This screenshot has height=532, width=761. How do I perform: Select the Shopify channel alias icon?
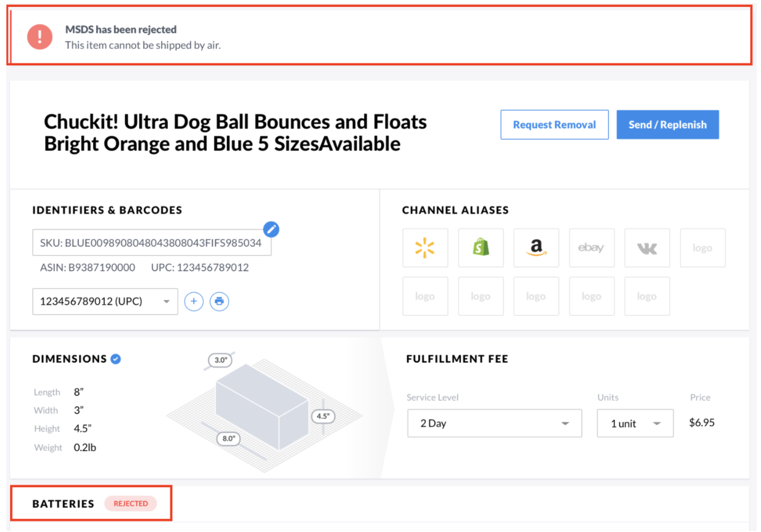(x=481, y=248)
